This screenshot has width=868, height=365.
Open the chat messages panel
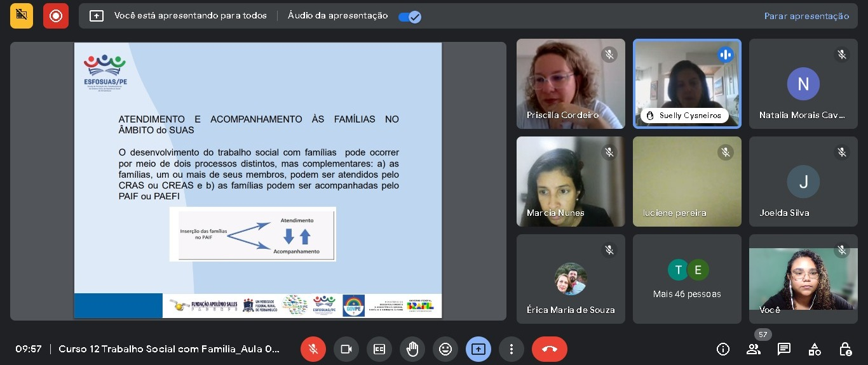(784, 349)
